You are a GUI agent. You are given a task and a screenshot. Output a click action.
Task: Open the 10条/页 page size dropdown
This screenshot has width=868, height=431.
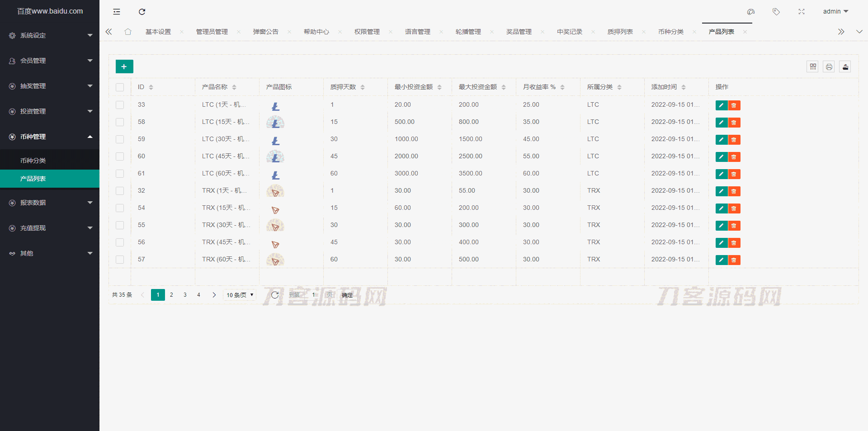tap(239, 294)
